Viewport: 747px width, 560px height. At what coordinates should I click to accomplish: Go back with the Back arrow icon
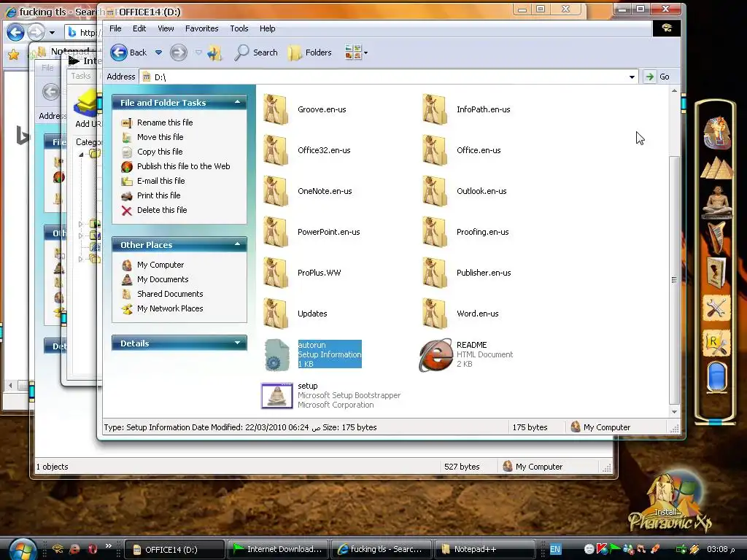(119, 52)
